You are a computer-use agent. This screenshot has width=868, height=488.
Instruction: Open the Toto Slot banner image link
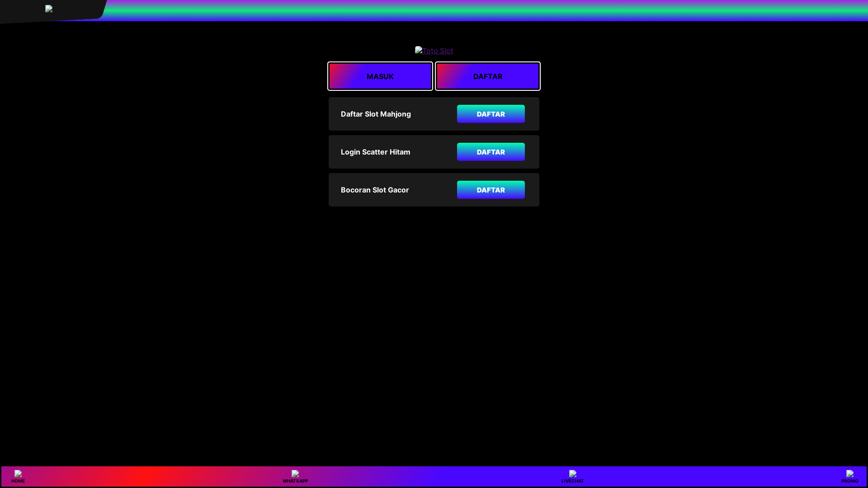point(434,51)
